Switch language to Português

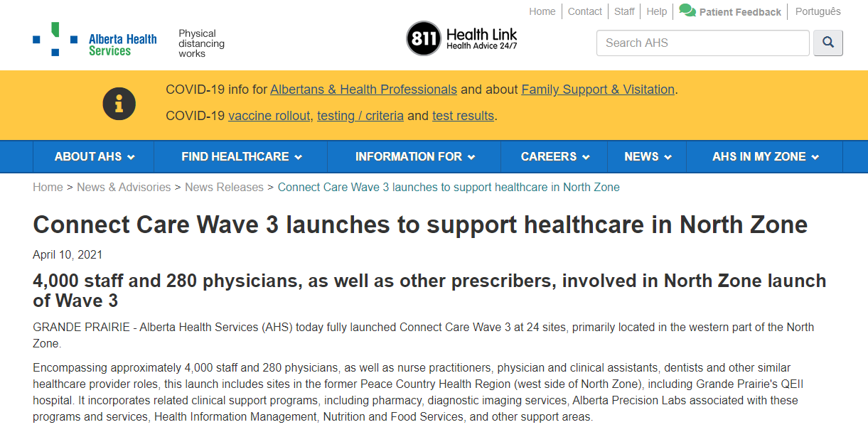click(x=818, y=11)
